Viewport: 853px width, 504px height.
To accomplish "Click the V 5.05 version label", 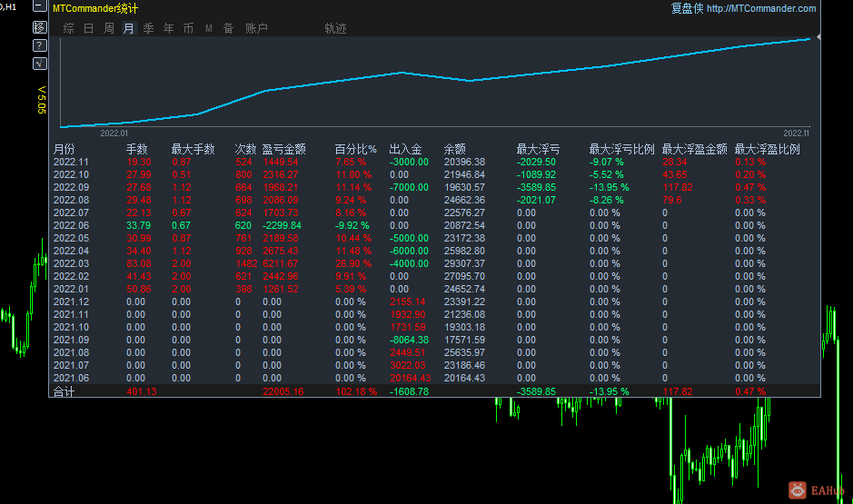I will pyautogui.click(x=42, y=100).
